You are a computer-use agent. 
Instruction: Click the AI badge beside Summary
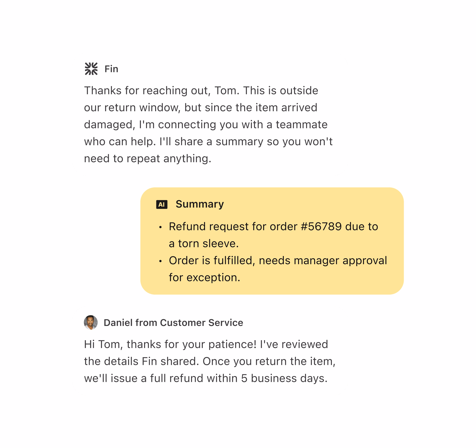(162, 204)
